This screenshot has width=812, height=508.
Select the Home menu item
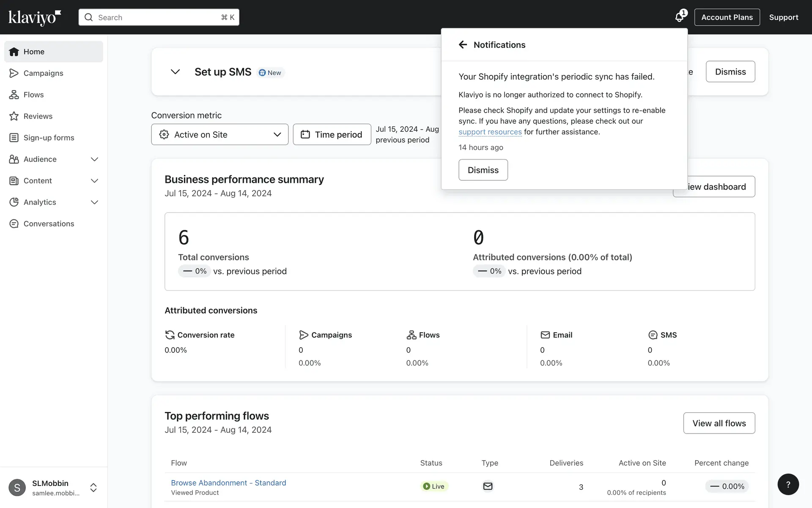(34, 52)
